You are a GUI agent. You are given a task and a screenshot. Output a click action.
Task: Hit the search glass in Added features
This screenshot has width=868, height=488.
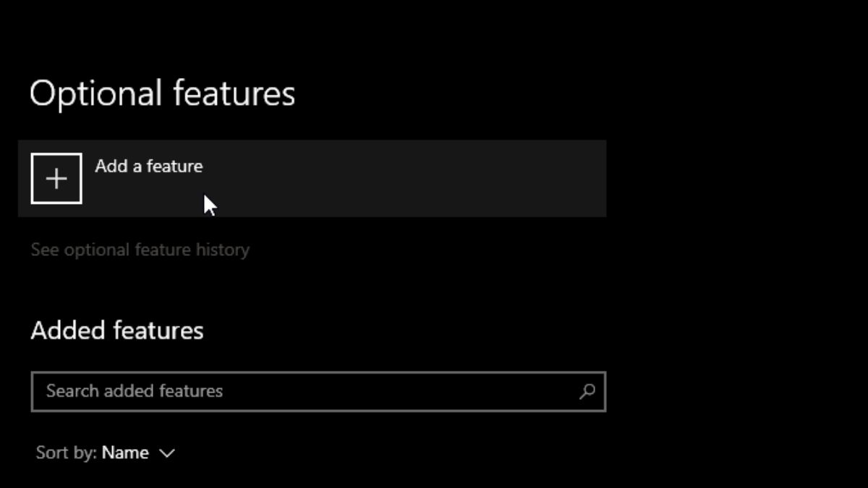[x=587, y=391]
